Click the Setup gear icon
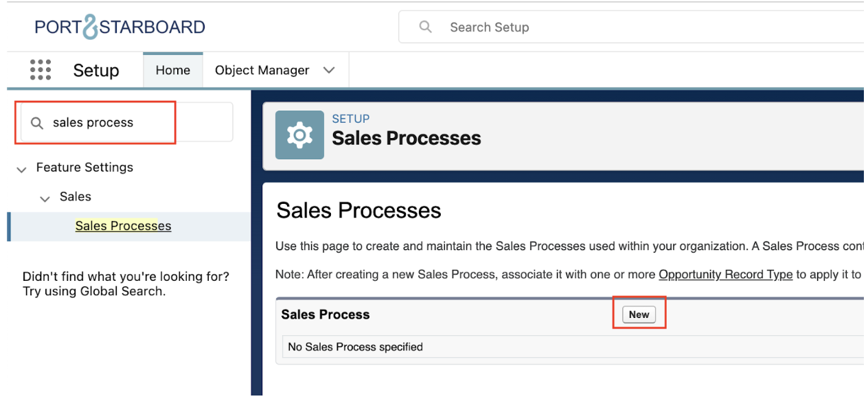The width and height of the screenshot is (868, 401). (299, 135)
